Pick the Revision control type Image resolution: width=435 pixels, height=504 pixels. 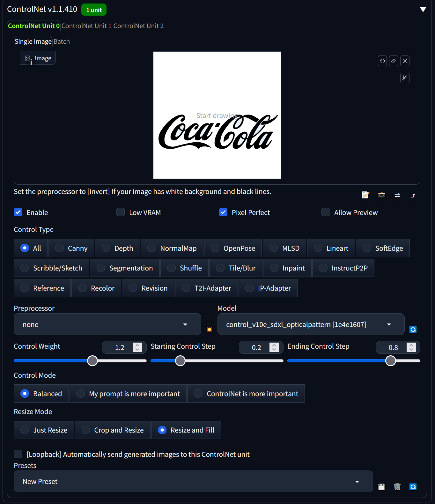148,288
